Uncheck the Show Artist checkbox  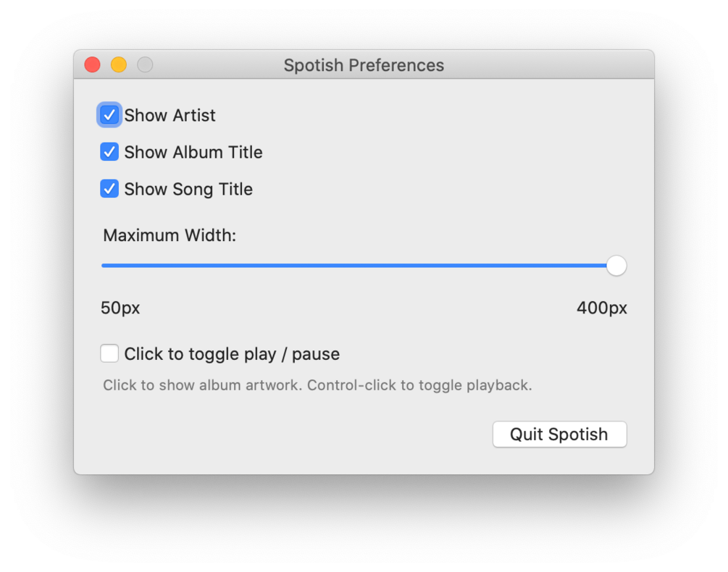(x=109, y=115)
